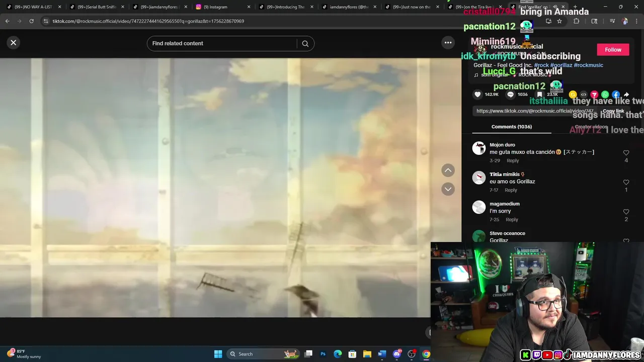Like Mojon duro's comment
This screenshot has width=644, height=362.
click(x=626, y=153)
